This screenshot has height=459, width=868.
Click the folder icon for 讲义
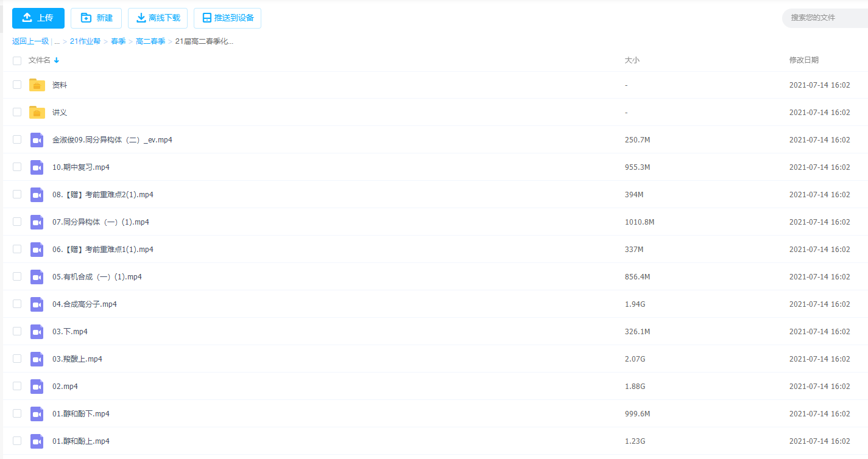pyautogui.click(x=37, y=113)
